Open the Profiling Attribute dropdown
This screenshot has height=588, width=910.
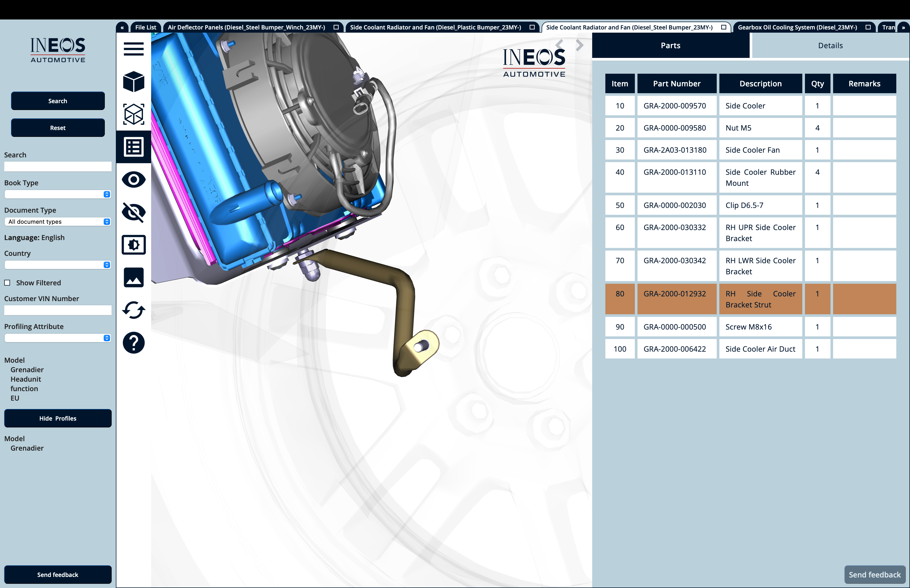[58, 338]
